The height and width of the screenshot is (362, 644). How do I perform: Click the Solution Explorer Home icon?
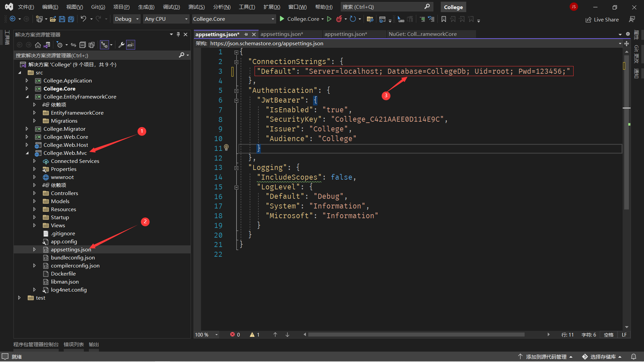coord(38,45)
